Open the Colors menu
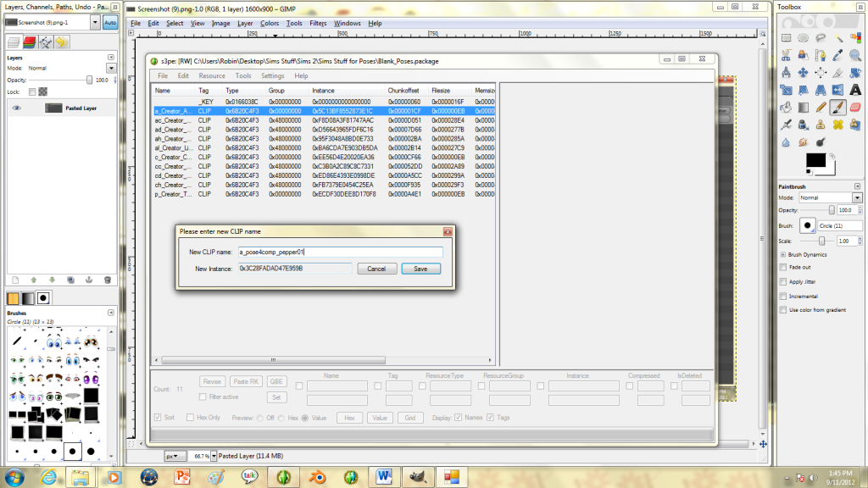Screen dimensions: 868x488 pyautogui.click(x=269, y=23)
